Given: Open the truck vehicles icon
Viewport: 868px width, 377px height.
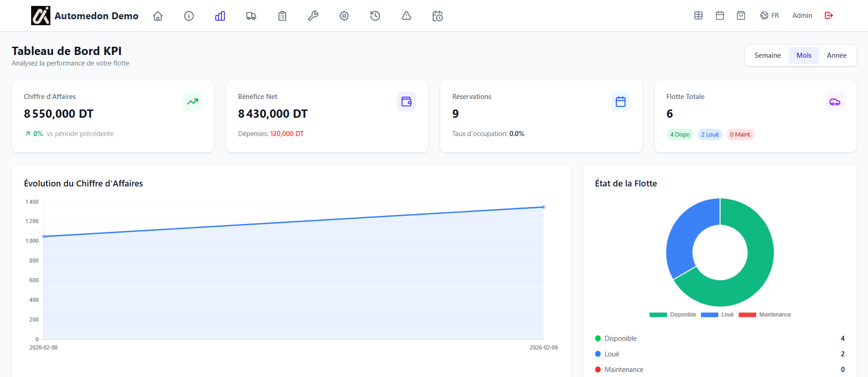Looking at the screenshot, I should 251,16.
